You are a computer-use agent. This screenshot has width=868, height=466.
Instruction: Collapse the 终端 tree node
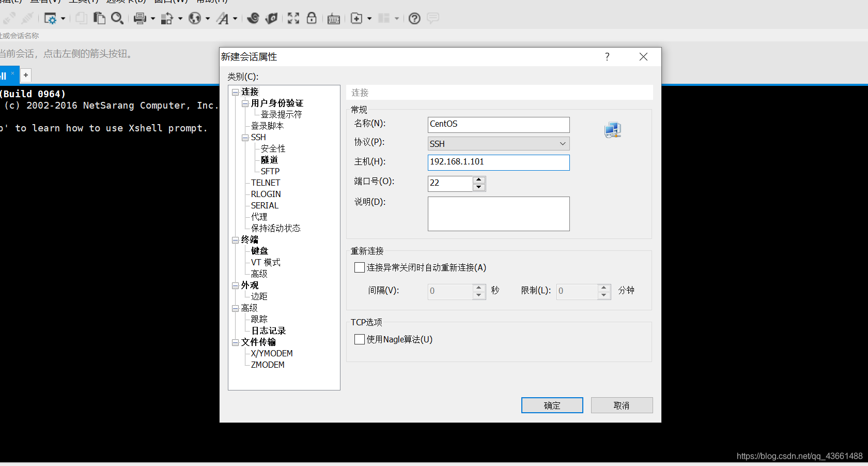[235, 240]
